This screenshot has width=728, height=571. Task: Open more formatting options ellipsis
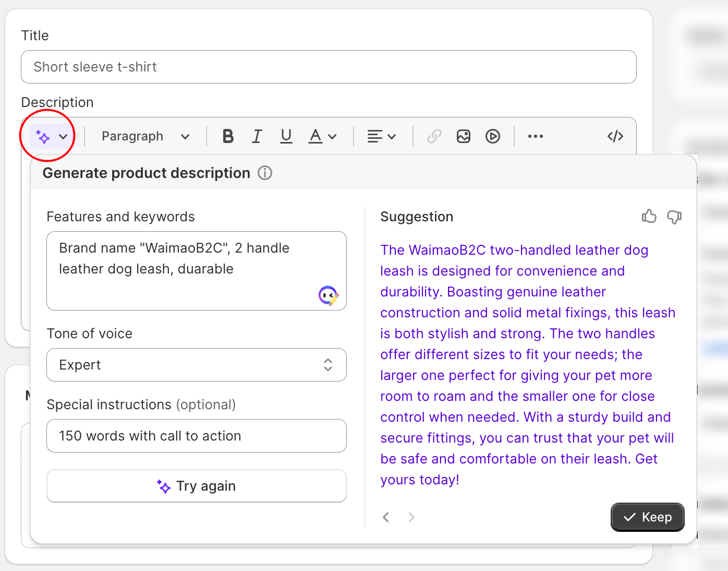[536, 137]
